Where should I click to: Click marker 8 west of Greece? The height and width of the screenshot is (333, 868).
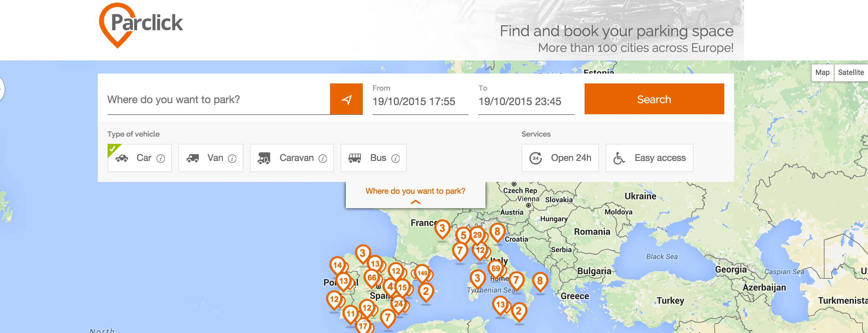pyautogui.click(x=540, y=281)
